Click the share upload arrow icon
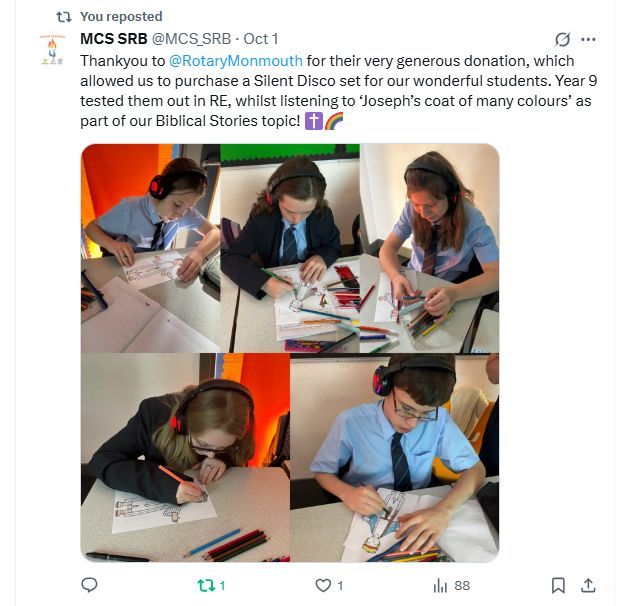This screenshot has height=606, width=625. tap(588, 585)
